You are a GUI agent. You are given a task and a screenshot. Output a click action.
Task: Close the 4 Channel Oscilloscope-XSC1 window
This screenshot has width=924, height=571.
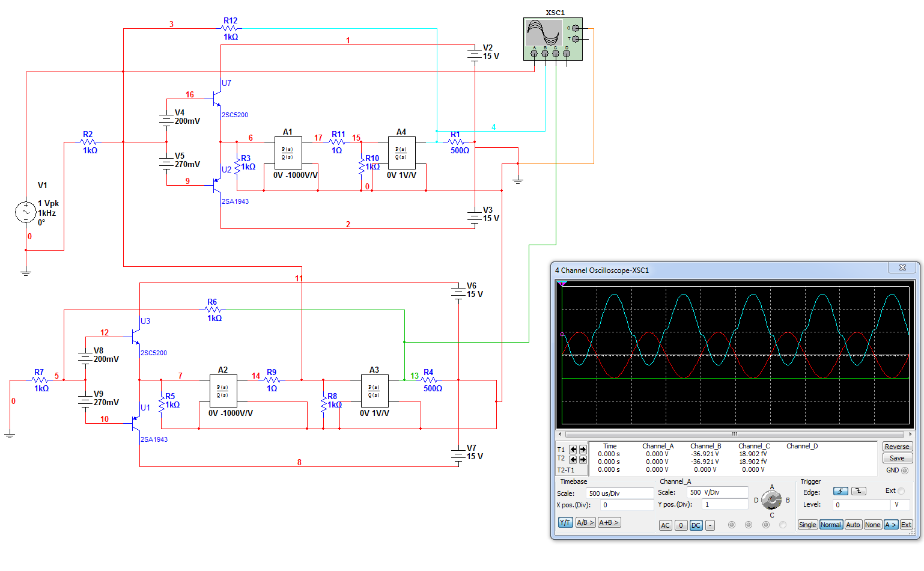pyautogui.click(x=902, y=268)
